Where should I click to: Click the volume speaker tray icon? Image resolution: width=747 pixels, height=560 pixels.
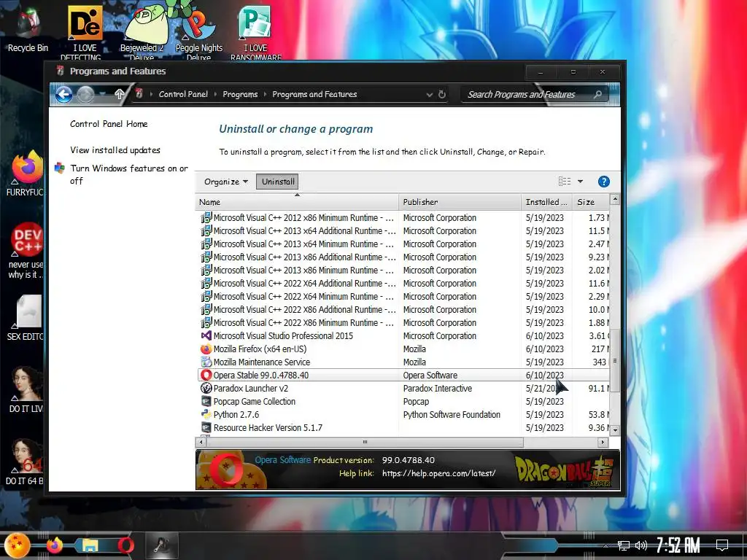click(x=640, y=545)
